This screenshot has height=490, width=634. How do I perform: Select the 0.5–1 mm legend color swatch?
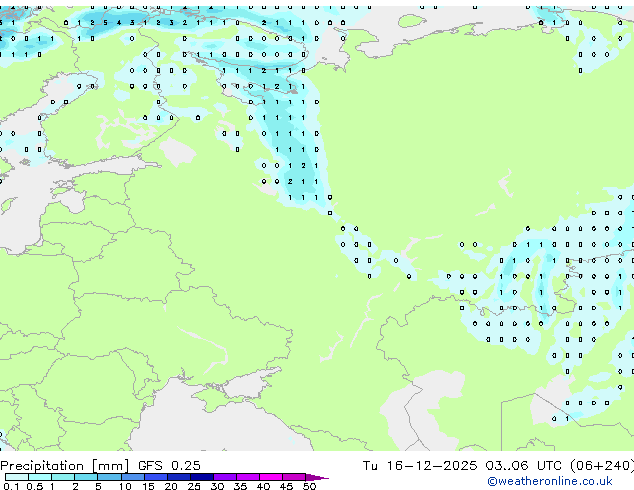point(40,477)
